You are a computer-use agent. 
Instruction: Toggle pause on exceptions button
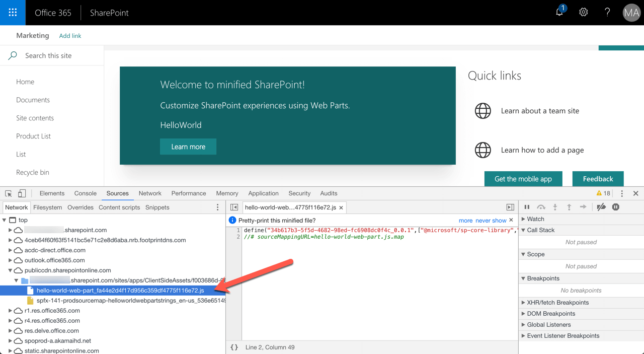[615, 207]
